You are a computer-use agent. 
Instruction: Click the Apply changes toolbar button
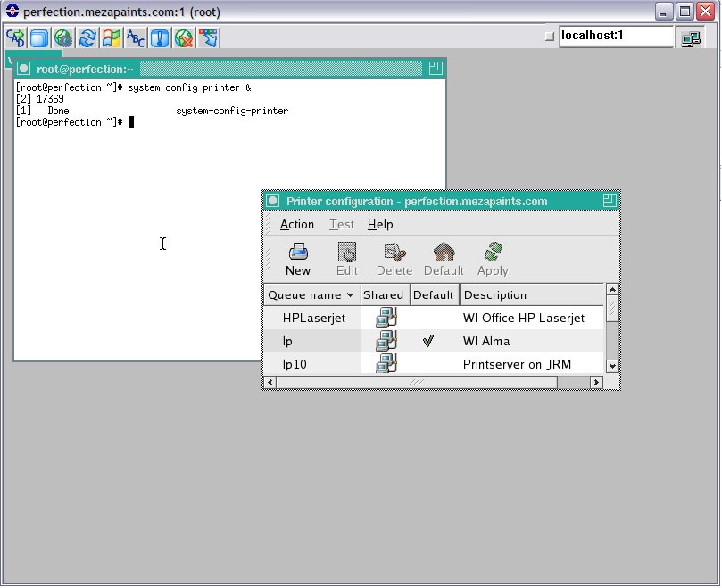coord(493,260)
